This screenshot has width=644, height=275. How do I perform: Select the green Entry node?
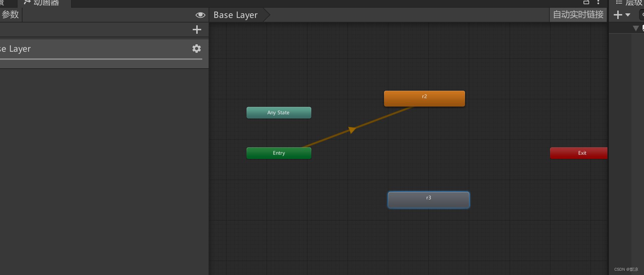(279, 153)
